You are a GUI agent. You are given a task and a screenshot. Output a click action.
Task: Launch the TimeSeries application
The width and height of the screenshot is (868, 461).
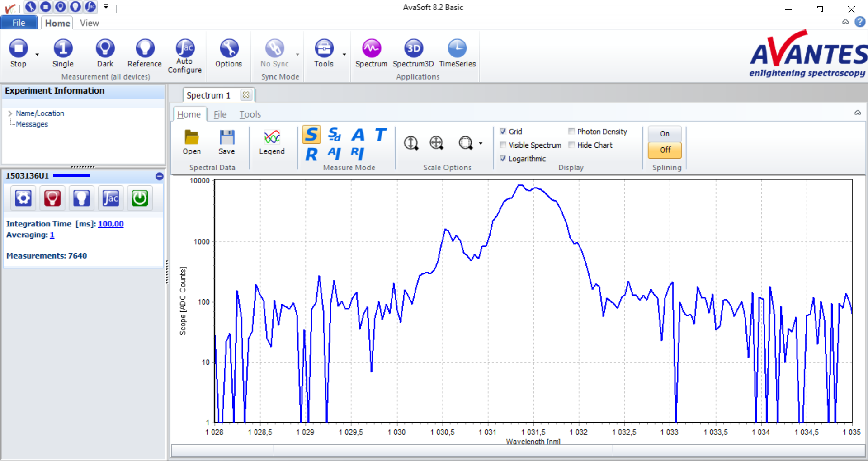click(x=457, y=49)
